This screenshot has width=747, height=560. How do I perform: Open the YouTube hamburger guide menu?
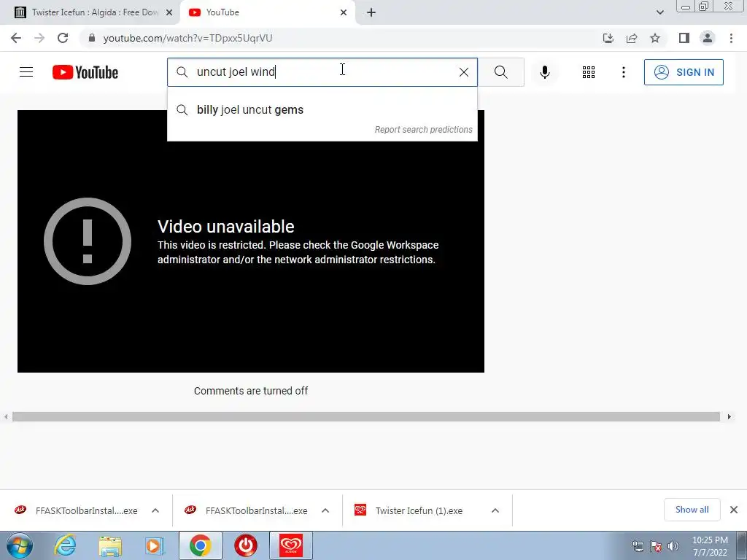pyautogui.click(x=26, y=72)
